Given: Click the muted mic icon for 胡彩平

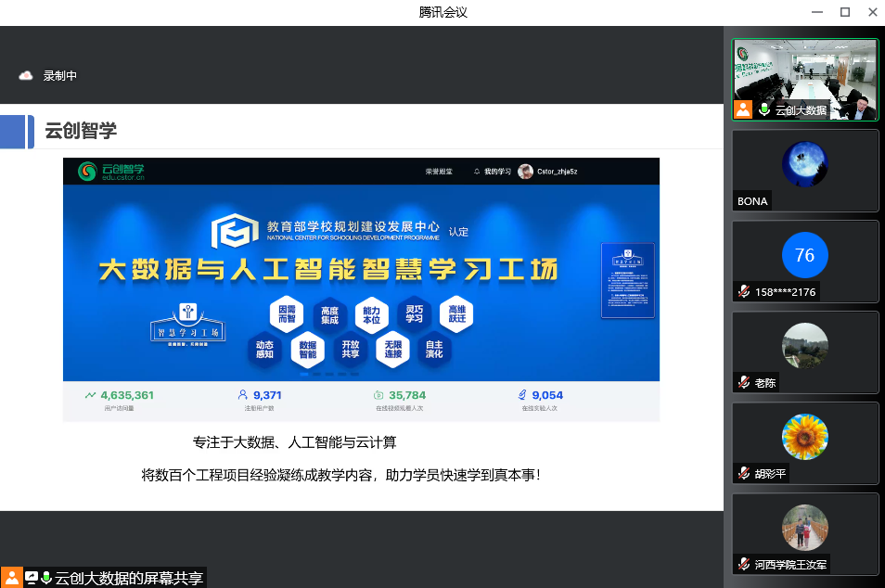Looking at the screenshot, I should [744, 473].
